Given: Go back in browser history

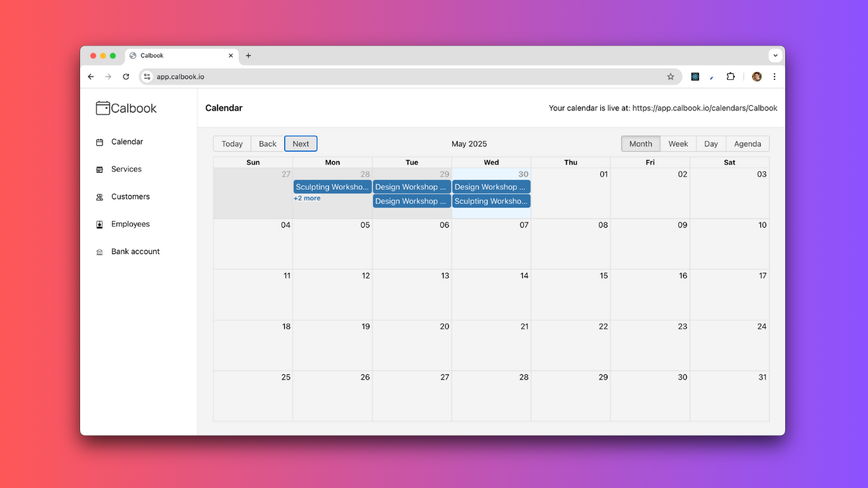Looking at the screenshot, I should [x=91, y=77].
